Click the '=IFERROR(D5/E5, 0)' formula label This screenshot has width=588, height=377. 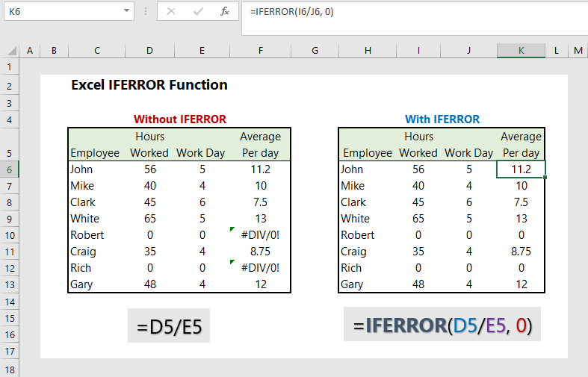click(442, 324)
